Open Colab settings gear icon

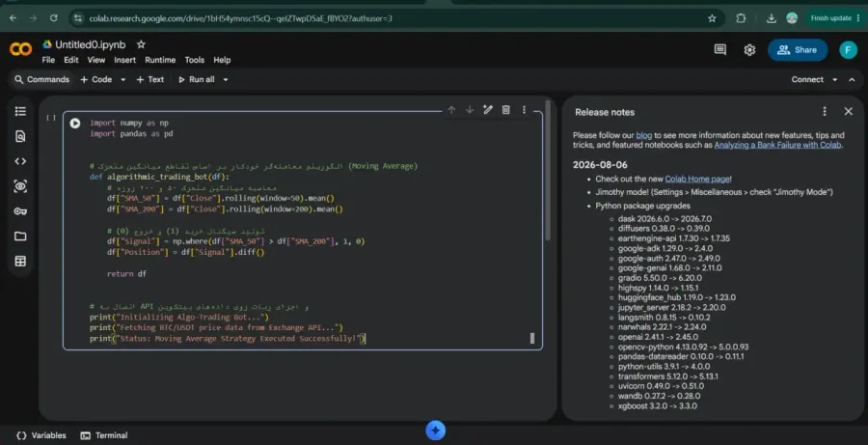[x=749, y=50]
